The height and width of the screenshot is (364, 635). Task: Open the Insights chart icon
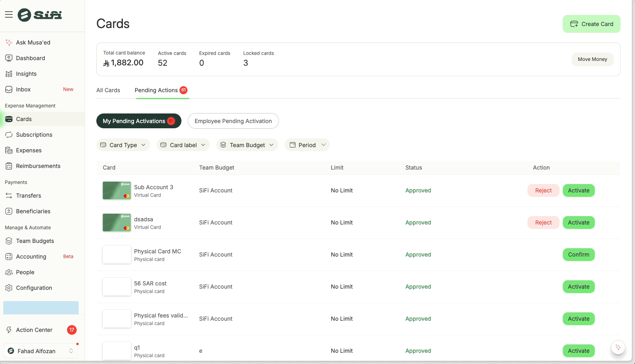click(9, 74)
